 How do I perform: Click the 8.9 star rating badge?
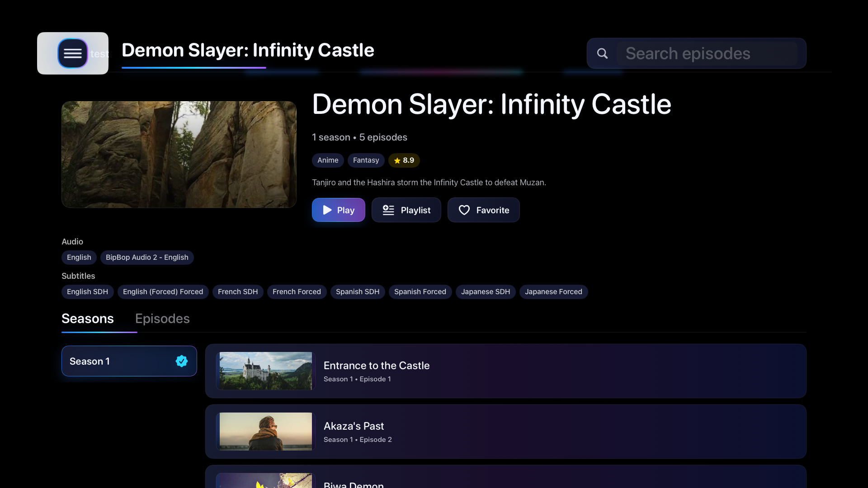pos(404,160)
